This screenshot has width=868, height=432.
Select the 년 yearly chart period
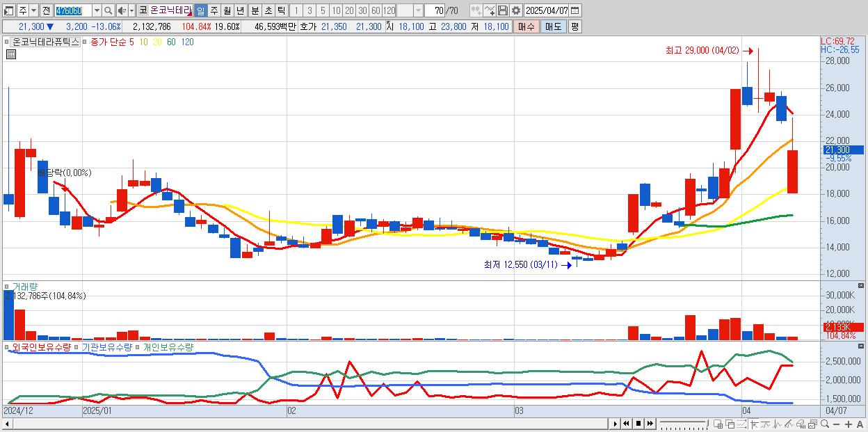240,10
